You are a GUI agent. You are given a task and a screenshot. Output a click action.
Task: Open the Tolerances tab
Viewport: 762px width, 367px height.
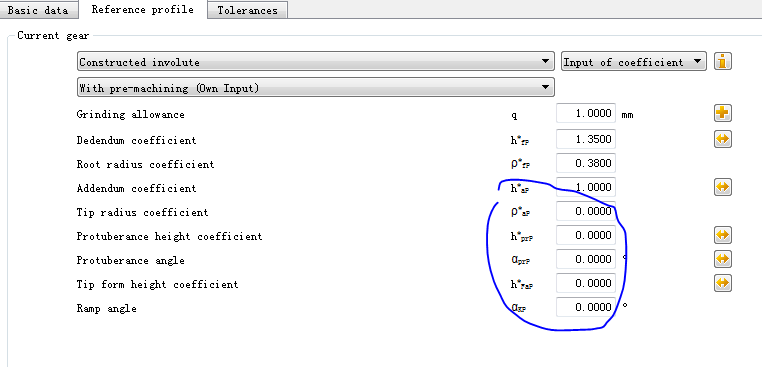tap(247, 10)
